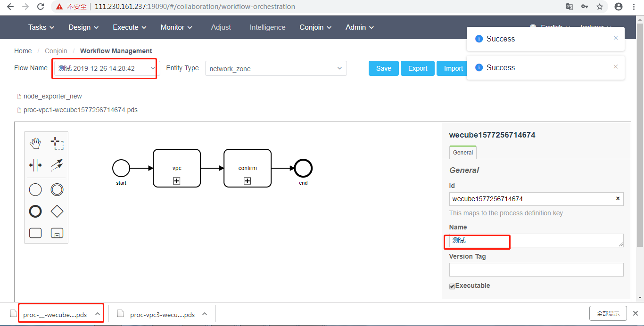Switch to the General tab

tap(462, 152)
